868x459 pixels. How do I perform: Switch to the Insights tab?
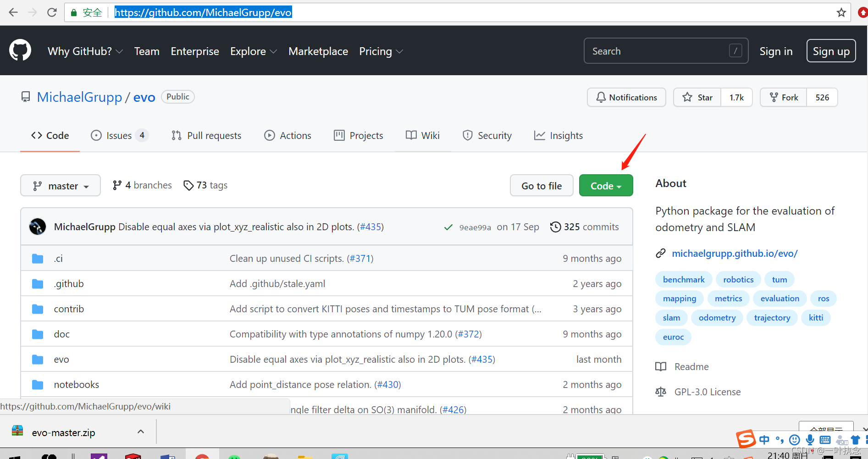pos(558,136)
